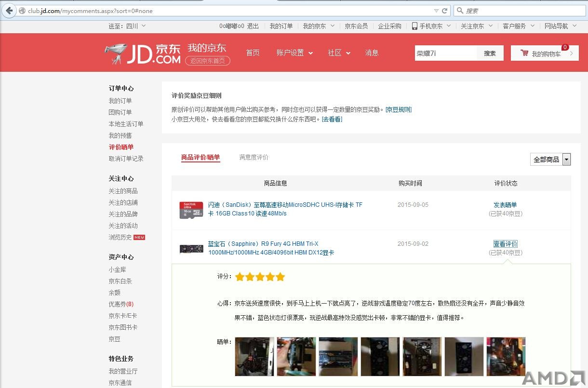Screen dimensions: 588x388
Task: Open the 京豆规则 link
Action: pos(399,109)
